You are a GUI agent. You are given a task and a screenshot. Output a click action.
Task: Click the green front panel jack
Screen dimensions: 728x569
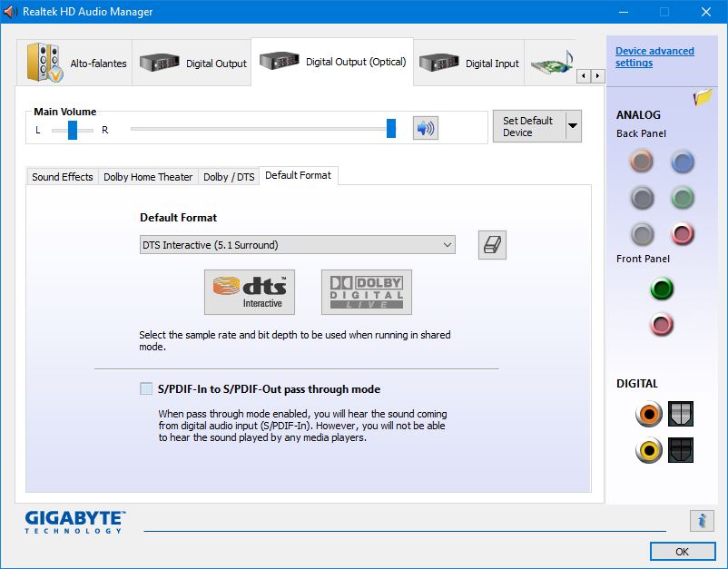(662, 289)
